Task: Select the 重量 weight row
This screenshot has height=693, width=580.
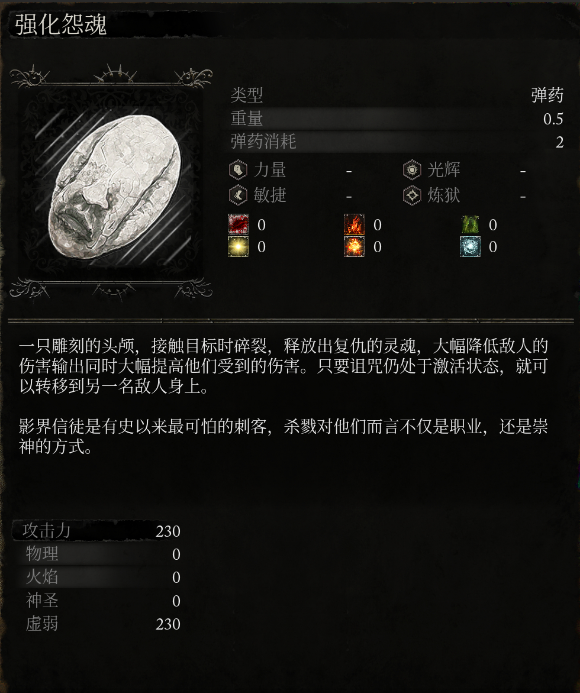Action: tap(397, 118)
